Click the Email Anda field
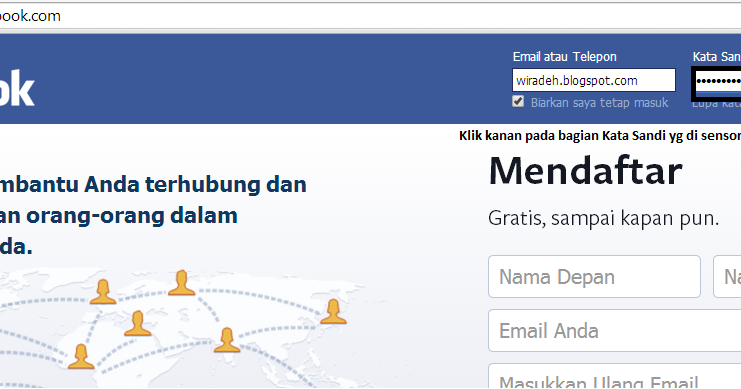 [614, 330]
